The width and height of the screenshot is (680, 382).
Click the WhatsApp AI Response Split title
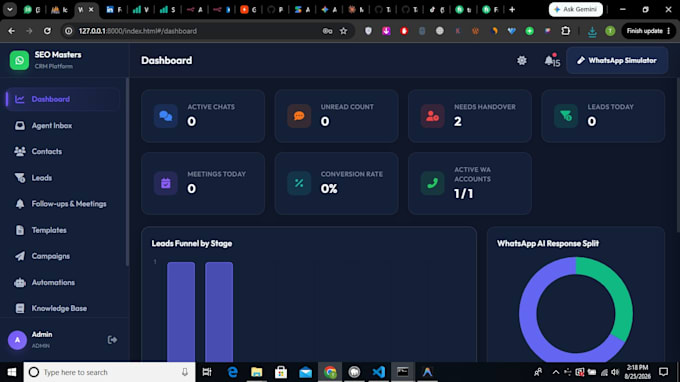548,244
